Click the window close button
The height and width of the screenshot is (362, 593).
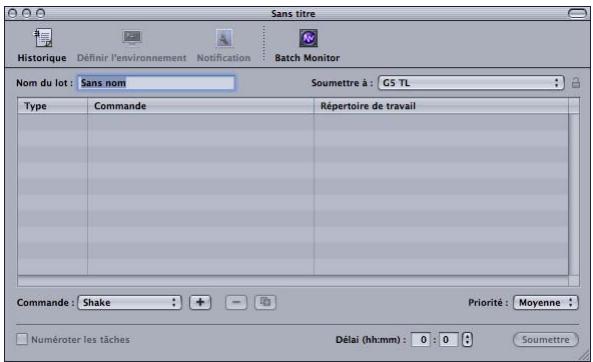pos(12,14)
